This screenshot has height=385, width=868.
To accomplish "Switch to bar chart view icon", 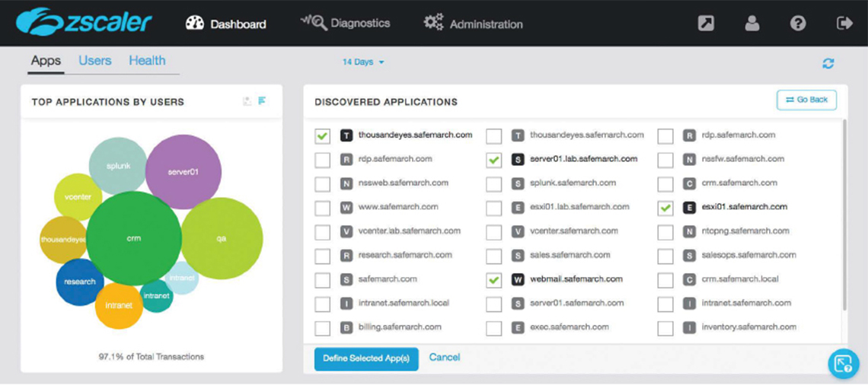I will (263, 100).
